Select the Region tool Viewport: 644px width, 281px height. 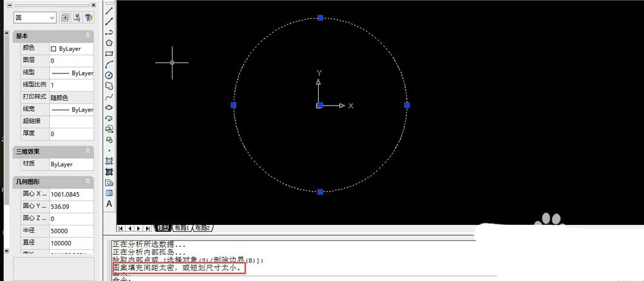[109, 182]
